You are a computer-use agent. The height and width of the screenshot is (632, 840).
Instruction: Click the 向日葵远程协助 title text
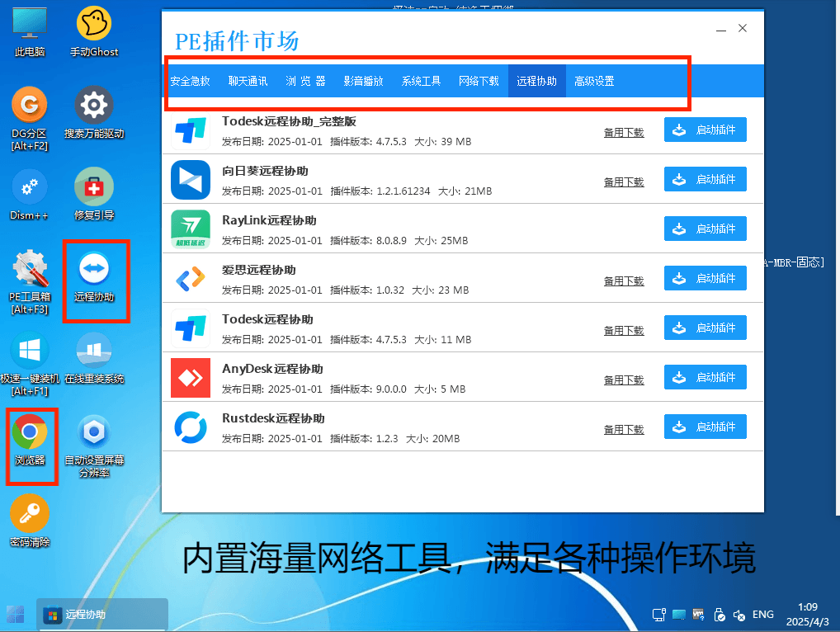tap(265, 171)
